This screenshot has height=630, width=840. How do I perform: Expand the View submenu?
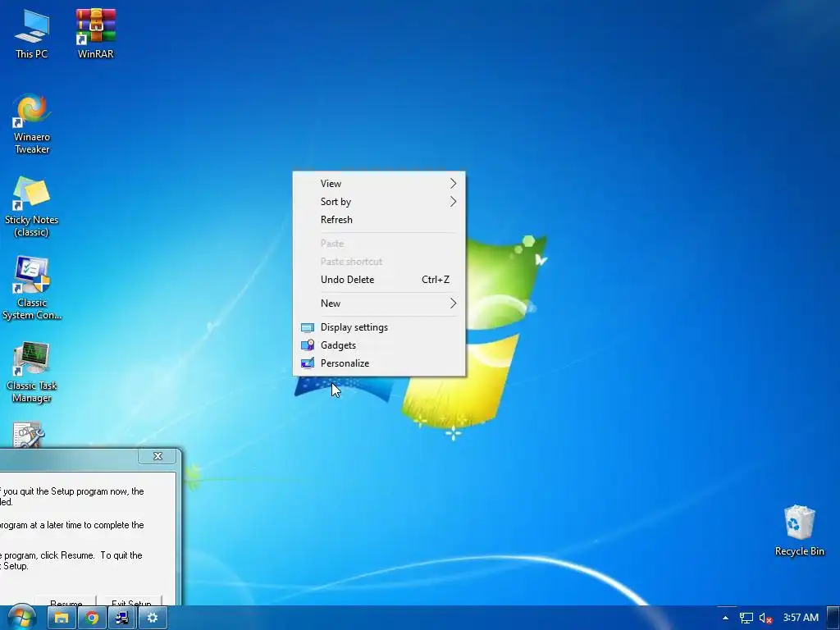coord(379,184)
